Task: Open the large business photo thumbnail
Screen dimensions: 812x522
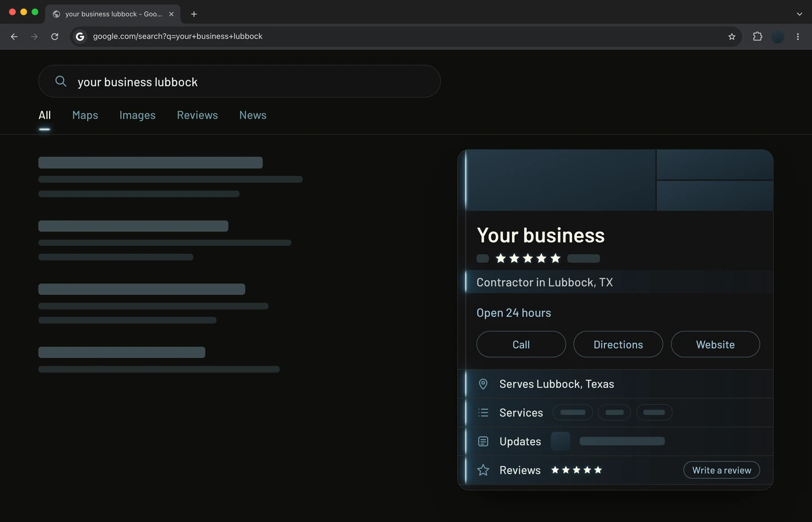Action: click(x=561, y=180)
